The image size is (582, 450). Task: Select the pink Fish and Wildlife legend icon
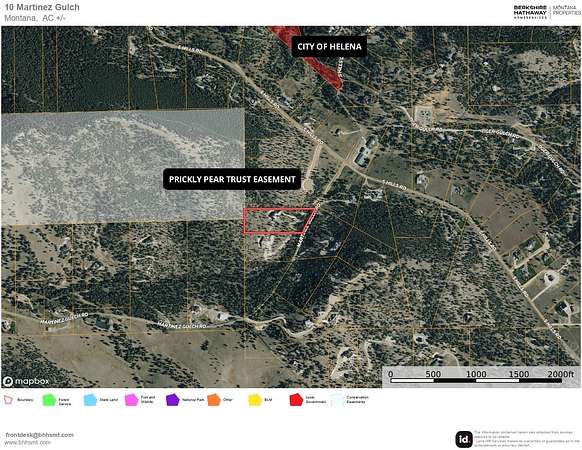click(131, 400)
